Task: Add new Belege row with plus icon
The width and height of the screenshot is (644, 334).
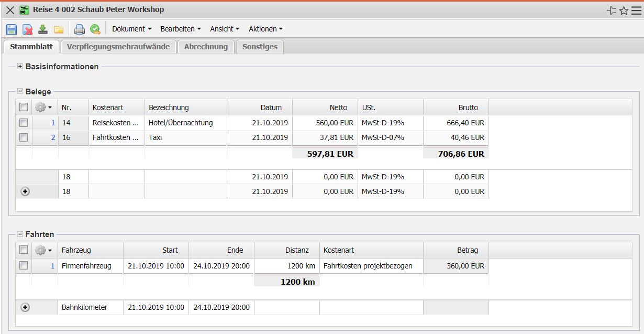Action: tap(25, 191)
